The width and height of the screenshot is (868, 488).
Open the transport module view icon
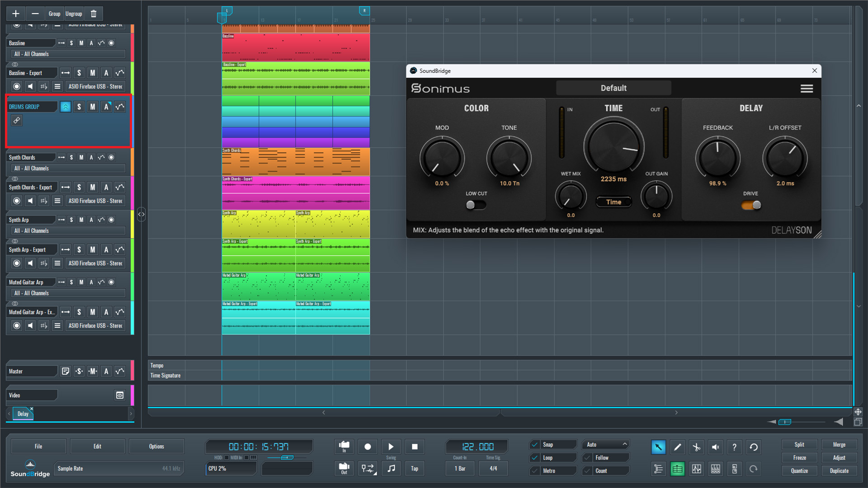pos(734,469)
